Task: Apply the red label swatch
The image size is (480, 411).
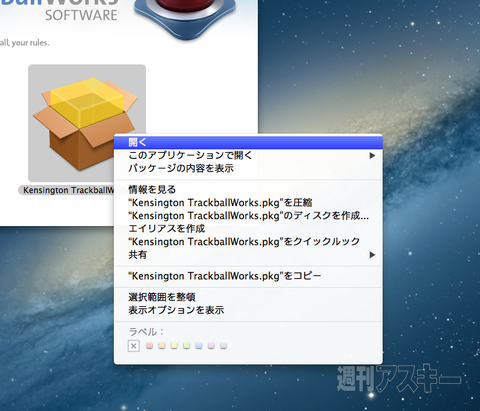Action: [x=149, y=346]
